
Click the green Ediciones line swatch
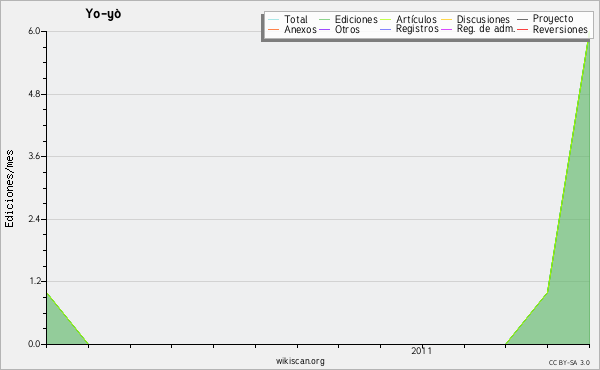324,19
